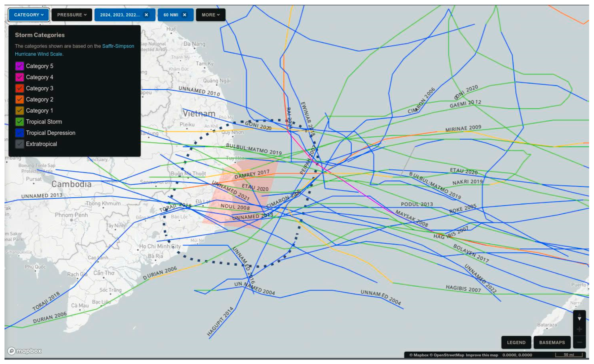Open the BASEMAPS selector
This screenshot has height=364, width=594.
pos(552,342)
